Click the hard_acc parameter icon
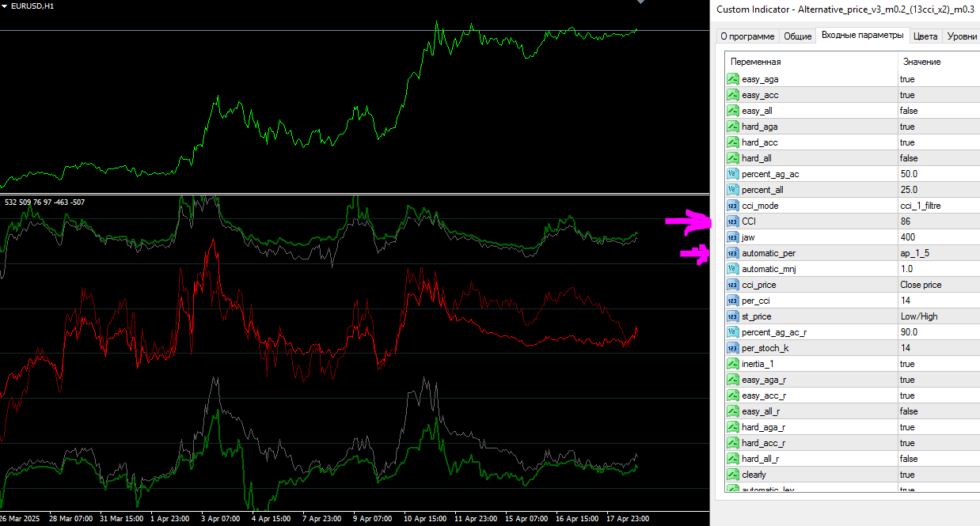 tap(733, 142)
